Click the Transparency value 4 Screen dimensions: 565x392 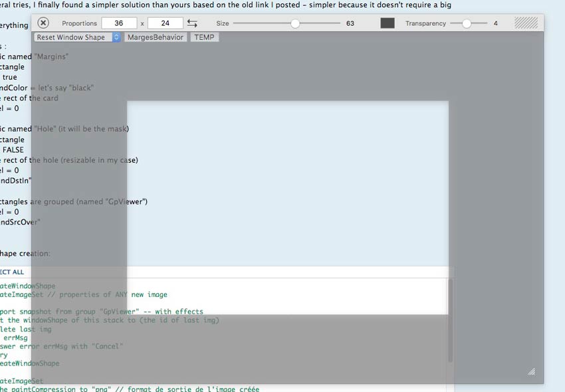point(495,23)
